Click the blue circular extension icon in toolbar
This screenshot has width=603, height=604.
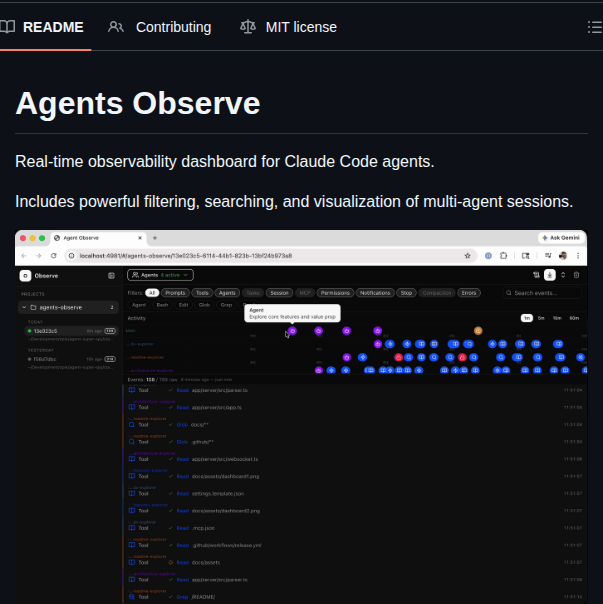(488, 255)
